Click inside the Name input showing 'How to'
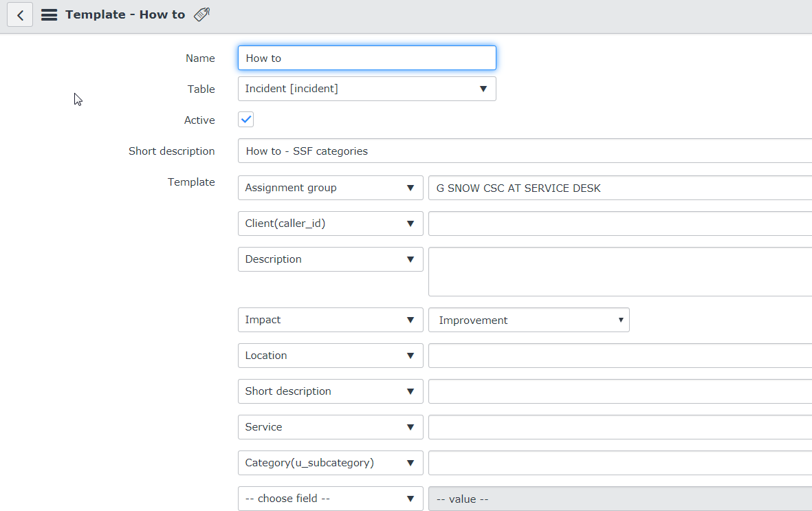This screenshot has height=511, width=812. pyautogui.click(x=366, y=58)
